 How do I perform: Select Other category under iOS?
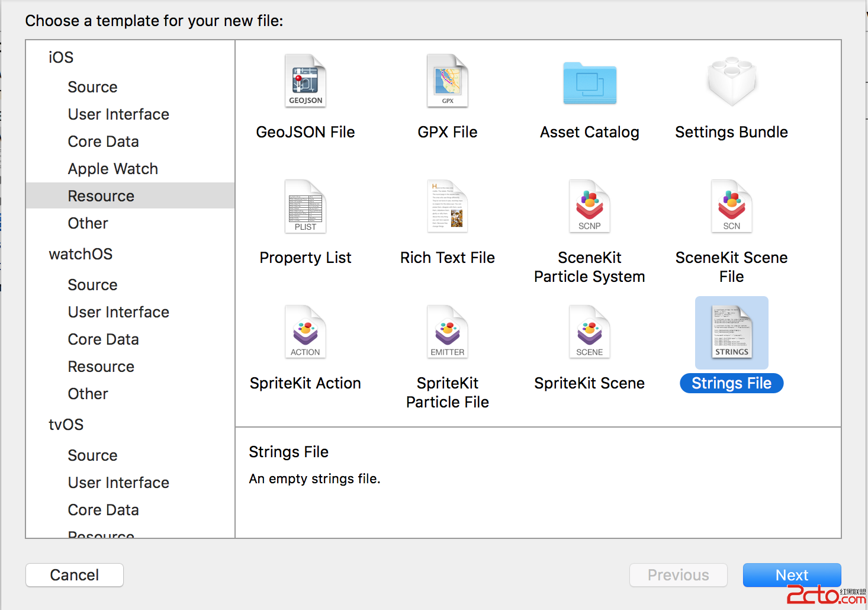click(x=88, y=223)
